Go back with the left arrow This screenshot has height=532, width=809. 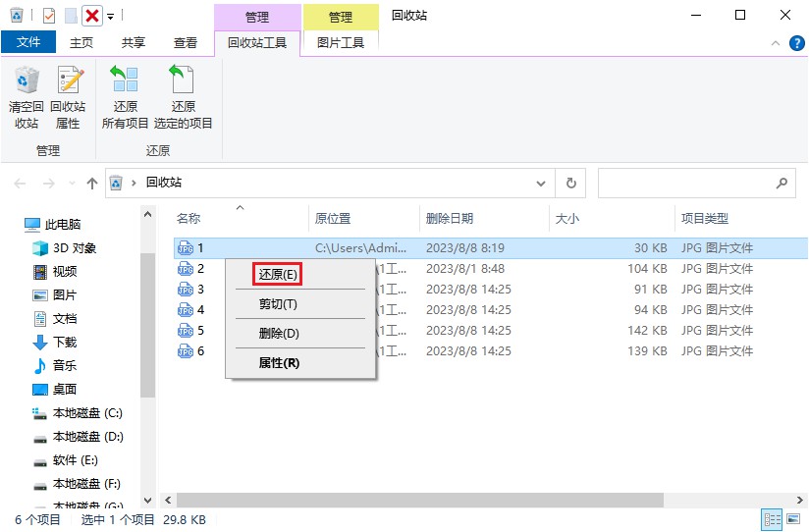(x=20, y=184)
